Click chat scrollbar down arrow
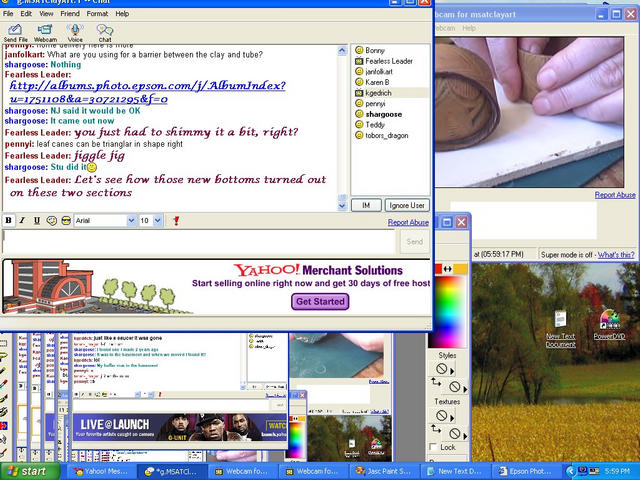The height and width of the screenshot is (480, 640). pyautogui.click(x=342, y=206)
